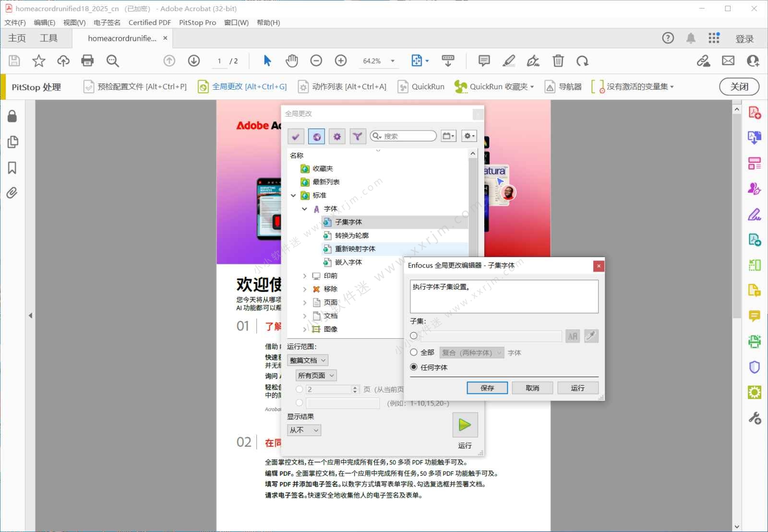Open 动作列表 [Alt+Ctrl+A]

[342, 86]
